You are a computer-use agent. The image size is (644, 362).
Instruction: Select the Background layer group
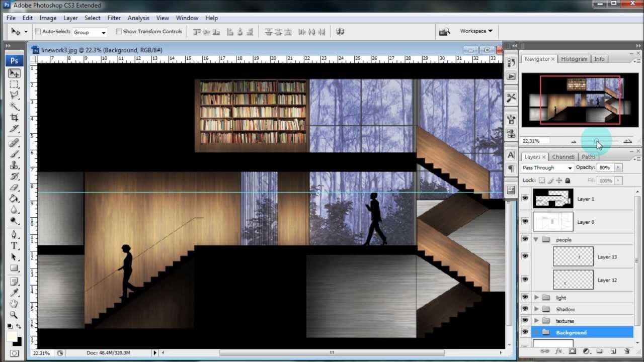coord(571,332)
